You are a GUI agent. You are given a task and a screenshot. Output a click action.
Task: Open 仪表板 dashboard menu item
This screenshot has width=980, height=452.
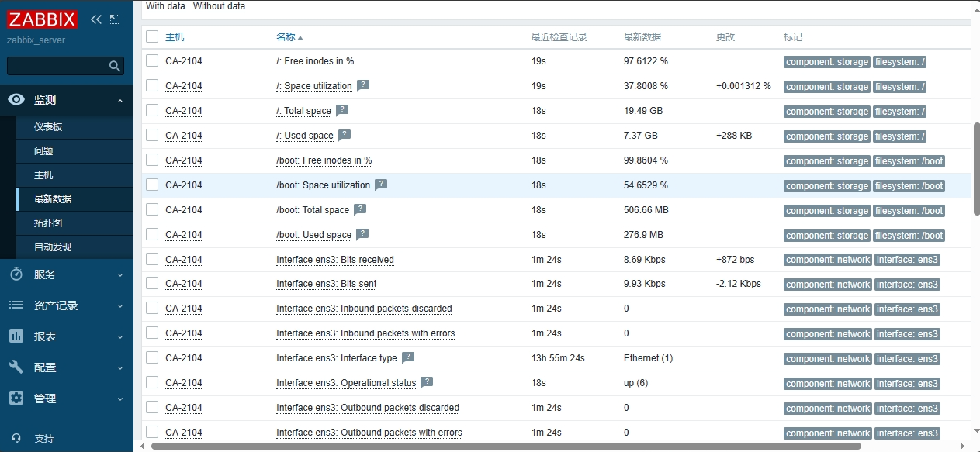[x=48, y=127]
